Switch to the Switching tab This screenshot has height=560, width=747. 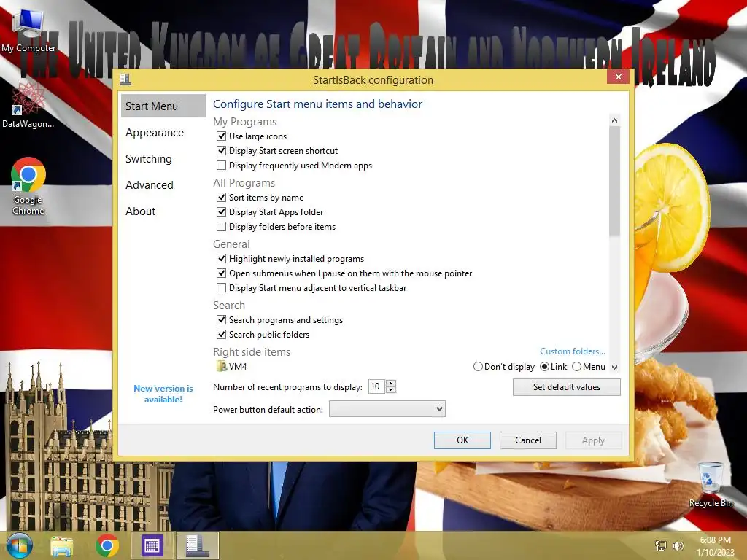[149, 158]
